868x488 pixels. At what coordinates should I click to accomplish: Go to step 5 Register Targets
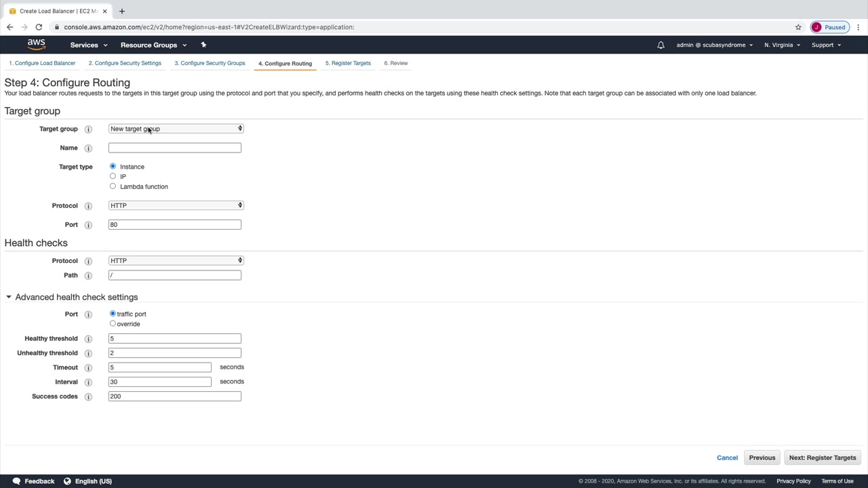coord(348,63)
